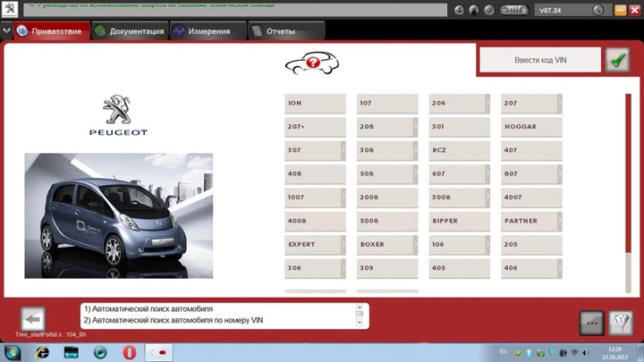Pick the 4008 model
Image resolution: width=644 pixels, height=362 pixels.
(x=315, y=221)
